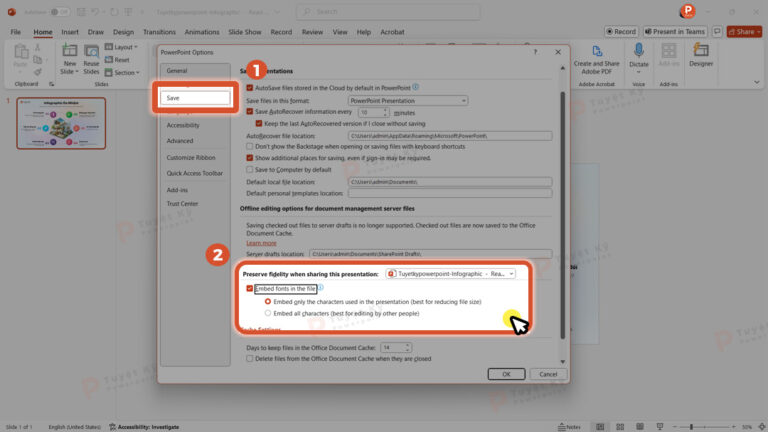Click the Learn more link
The image size is (768, 432).
tap(261, 243)
